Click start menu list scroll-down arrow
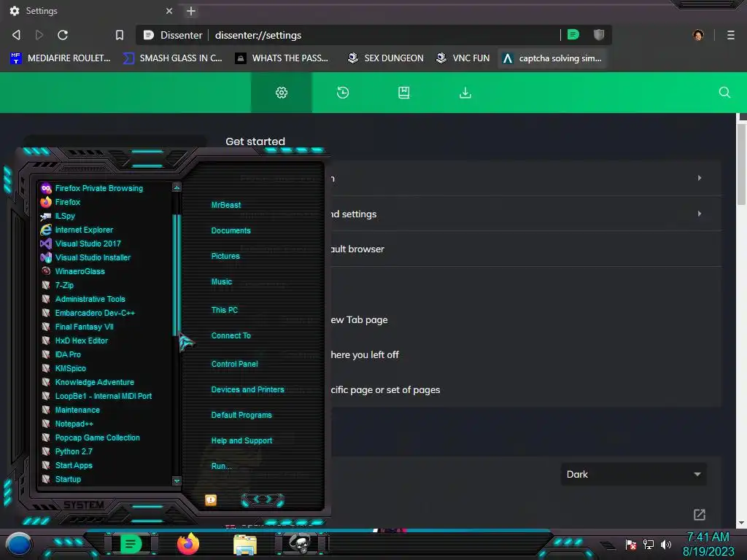747x560 pixels. click(x=177, y=481)
